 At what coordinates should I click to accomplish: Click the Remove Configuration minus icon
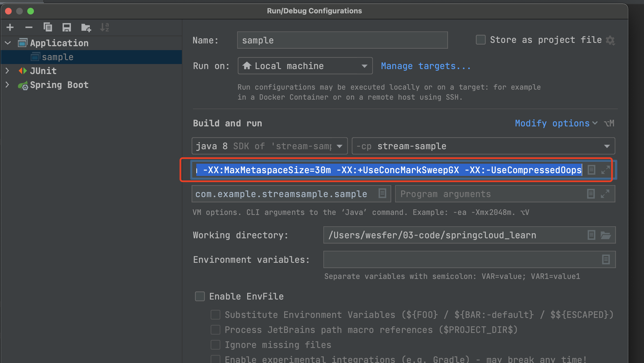point(29,27)
